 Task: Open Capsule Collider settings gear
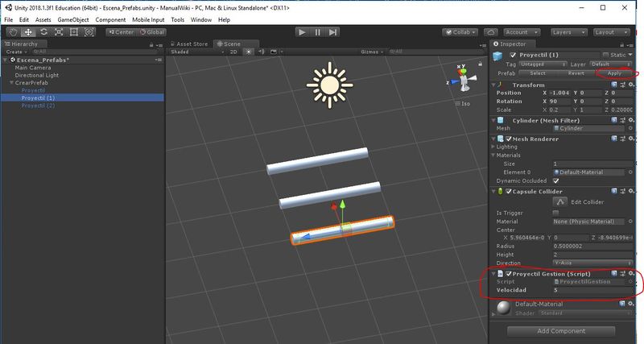pos(631,191)
